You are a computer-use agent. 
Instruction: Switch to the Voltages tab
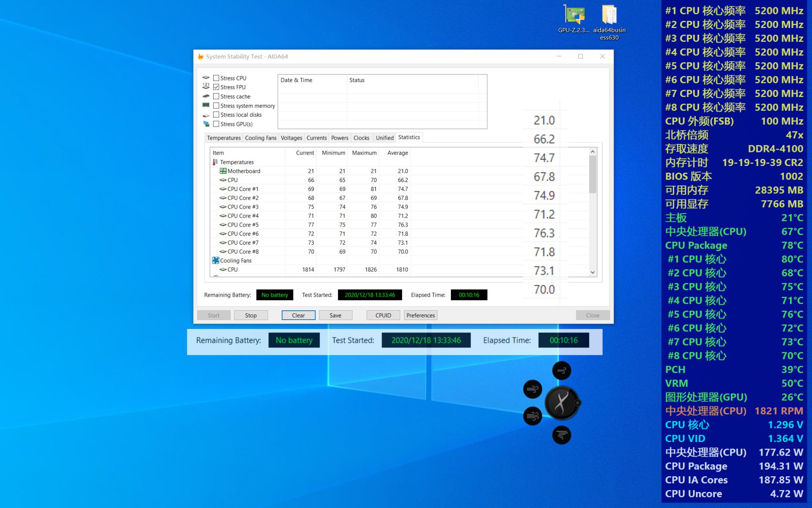[x=291, y=138]
